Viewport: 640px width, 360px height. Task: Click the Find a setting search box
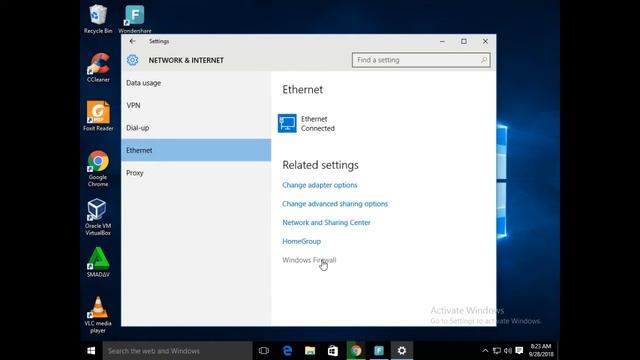pyautogui.click(x=421, y=60)
